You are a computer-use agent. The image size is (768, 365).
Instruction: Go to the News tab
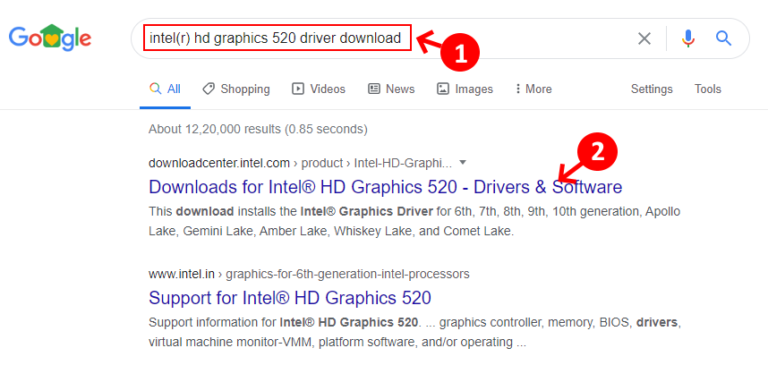click(x=391, y=89)
